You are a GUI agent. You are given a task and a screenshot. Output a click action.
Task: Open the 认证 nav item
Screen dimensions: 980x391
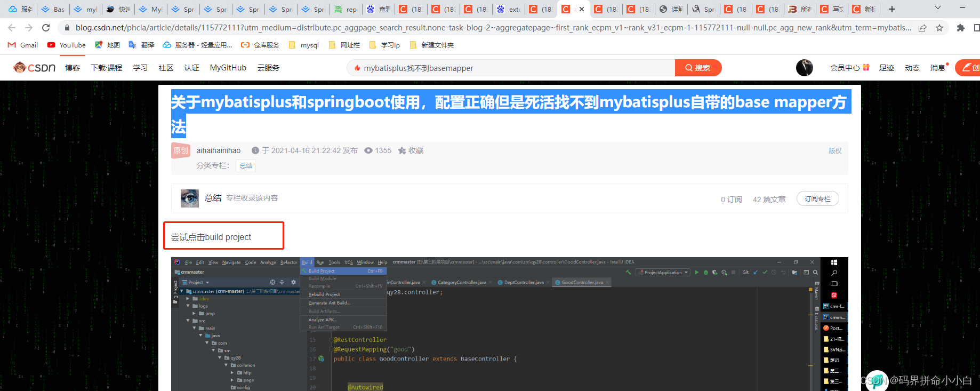click(191, 68)
